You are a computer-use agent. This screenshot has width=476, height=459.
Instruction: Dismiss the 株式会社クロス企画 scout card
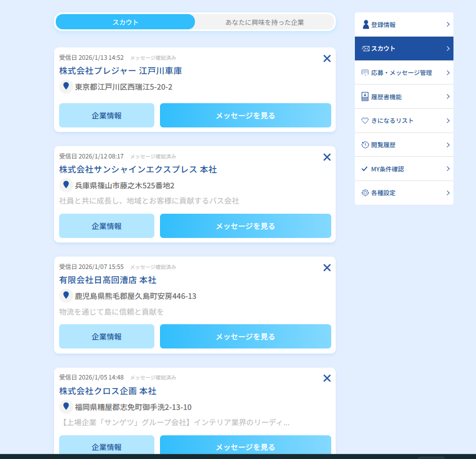[327, 378]
